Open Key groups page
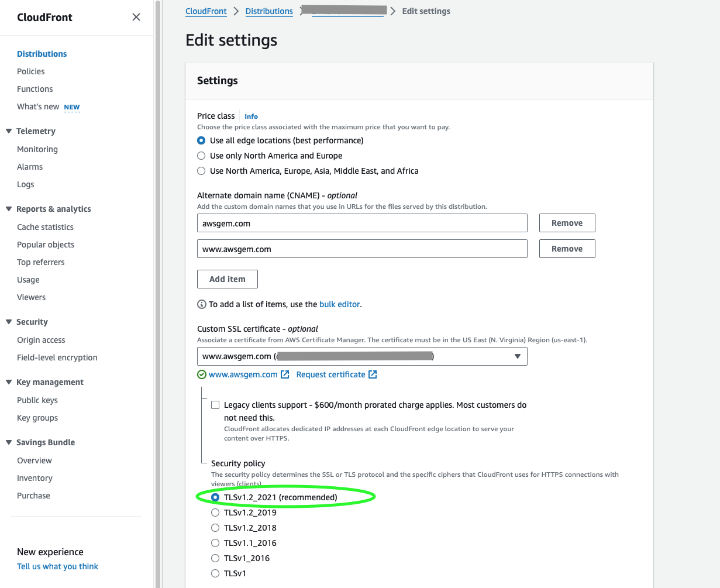The image size is (720, 588). [37, 418]
